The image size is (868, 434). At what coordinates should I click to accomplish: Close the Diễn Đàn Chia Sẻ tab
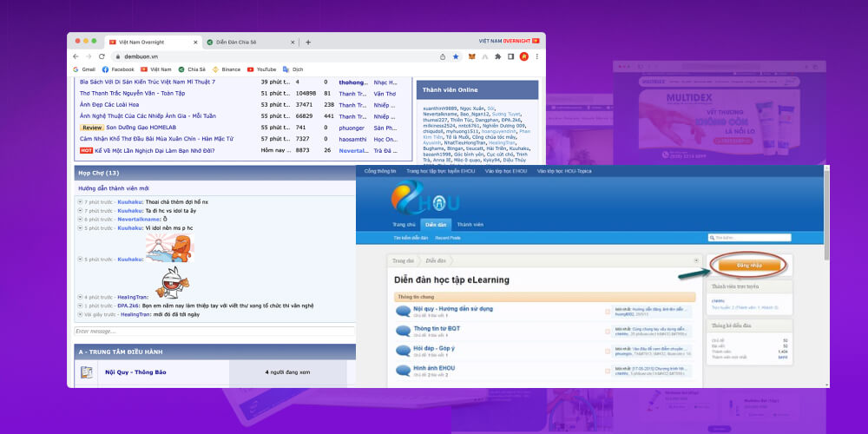coord(293,42)
